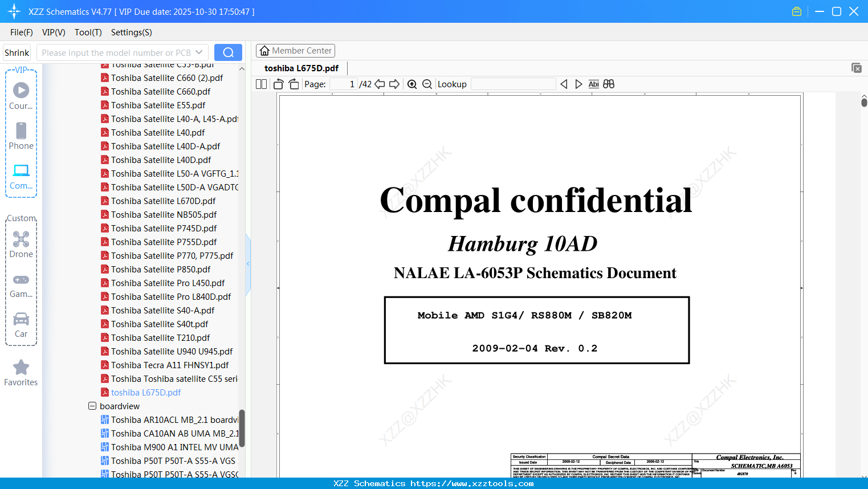Open Toshiba Satellite L50-A VGFTG file
The image size is (868, 489).
pos(169,174)
